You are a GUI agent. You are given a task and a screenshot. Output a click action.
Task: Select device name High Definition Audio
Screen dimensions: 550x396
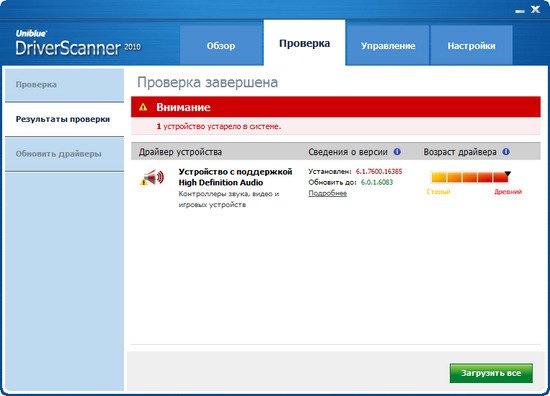pyautogui.click(x=235, y=177)
